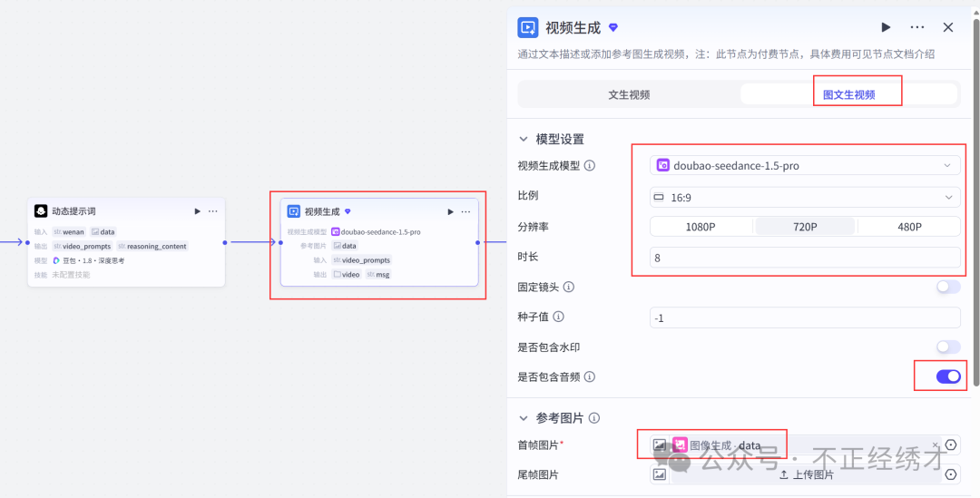Viewport: 980px width, 498px height.
Task: Select 1080P resolution
Action: (x=701, y=226)
